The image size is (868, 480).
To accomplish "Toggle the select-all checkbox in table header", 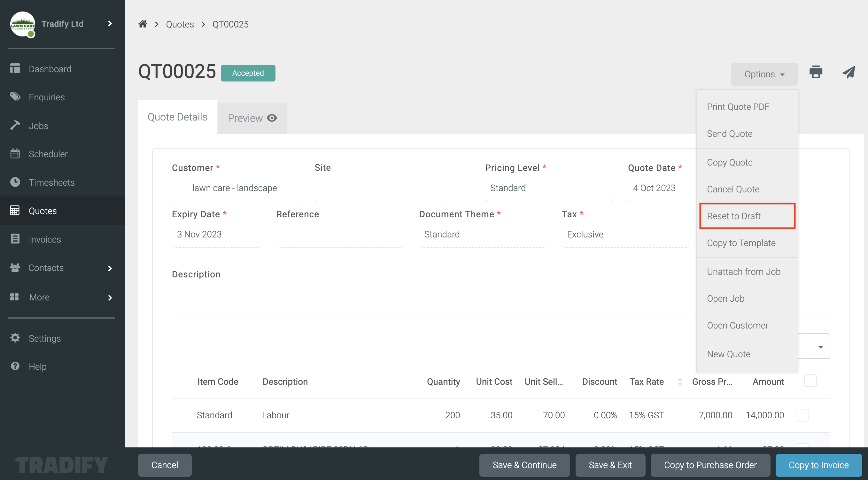I will (810, 381).
